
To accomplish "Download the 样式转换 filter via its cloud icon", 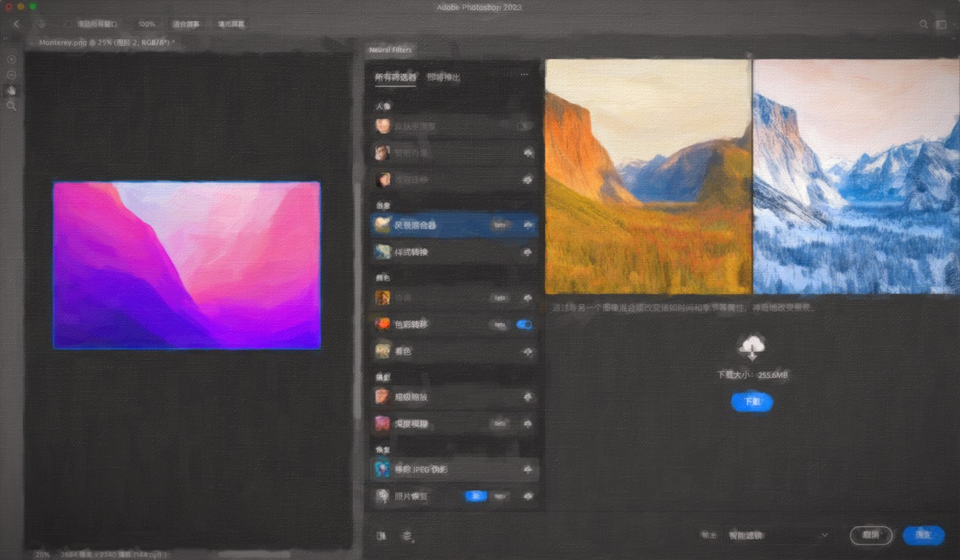I will (x=527, y=252).
